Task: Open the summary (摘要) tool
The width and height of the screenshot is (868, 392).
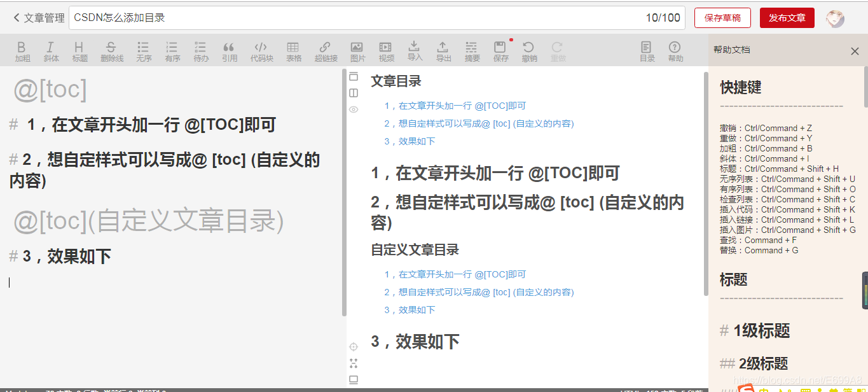Action: pos(472,52)
